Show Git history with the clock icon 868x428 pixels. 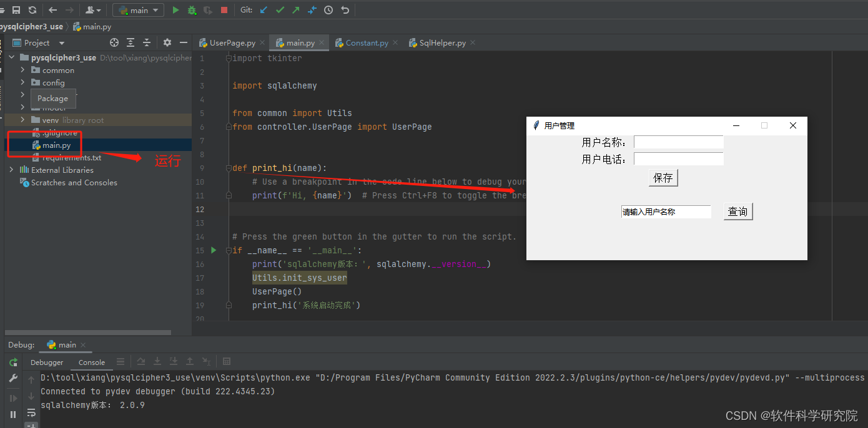tap(328, 10)
